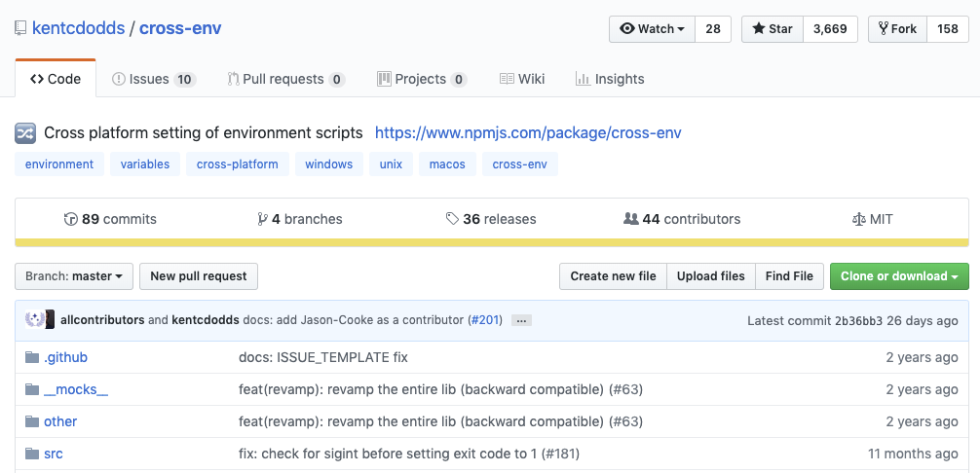The image size is (980, 473).
Task: Fork the repository
Action: click(897, 28)
